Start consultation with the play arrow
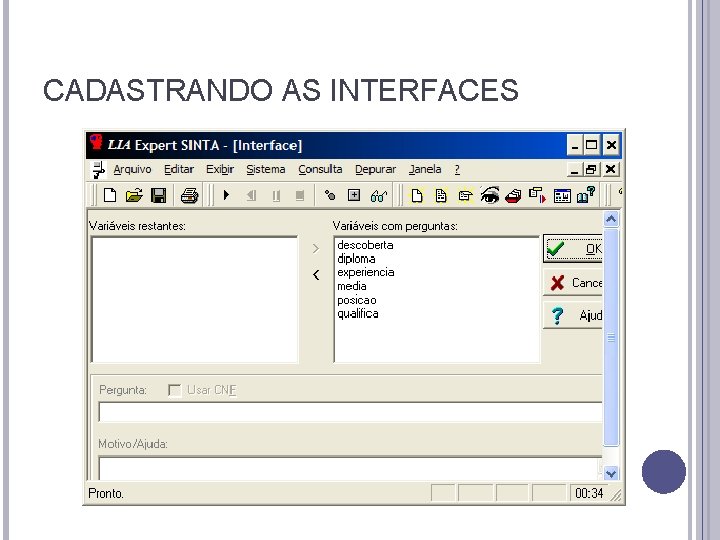 [226, 195]
